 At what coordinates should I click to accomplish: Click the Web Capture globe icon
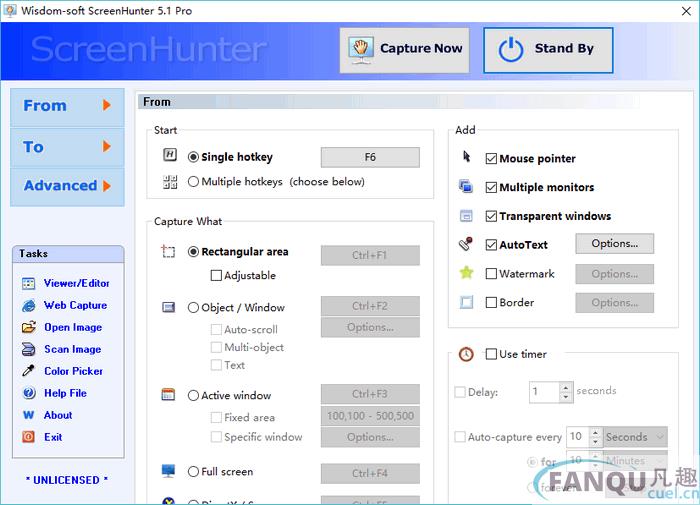28,306
